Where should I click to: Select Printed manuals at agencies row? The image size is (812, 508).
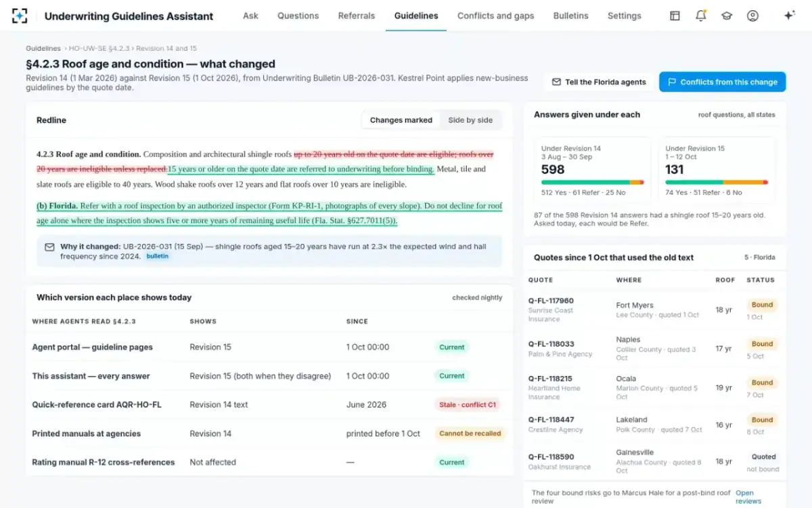tap(269, 433)
